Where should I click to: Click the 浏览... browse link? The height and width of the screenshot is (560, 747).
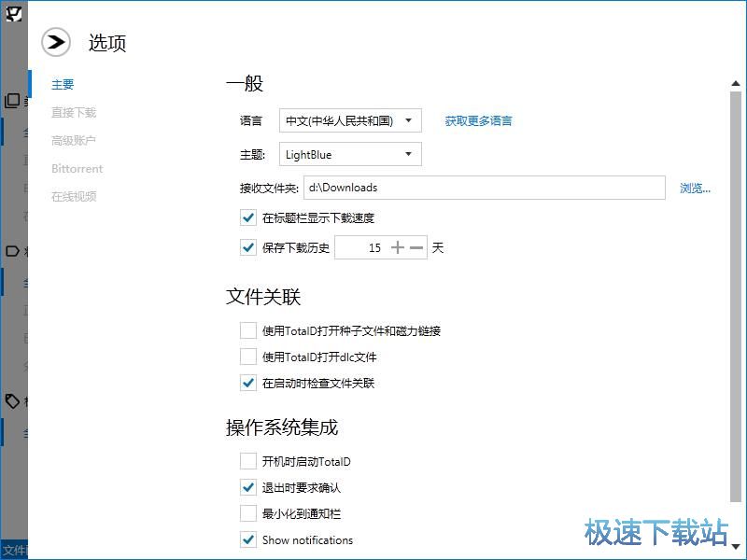tap(695, 189)
